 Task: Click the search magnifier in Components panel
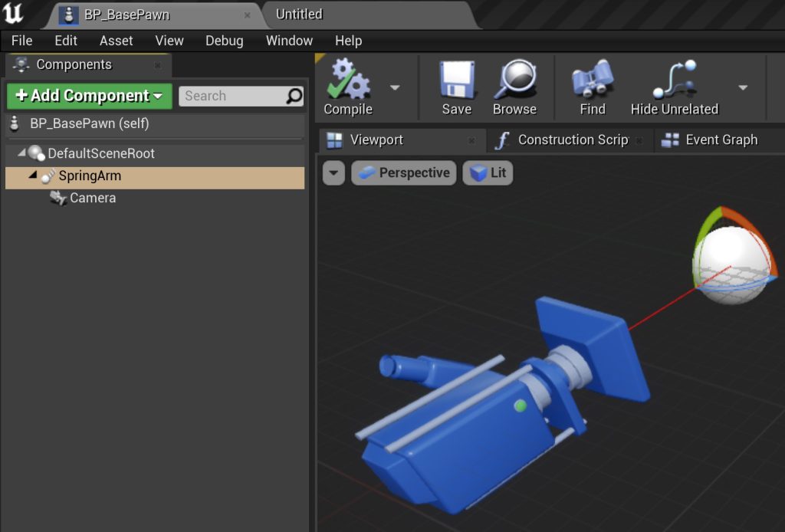tap(294, 96)
